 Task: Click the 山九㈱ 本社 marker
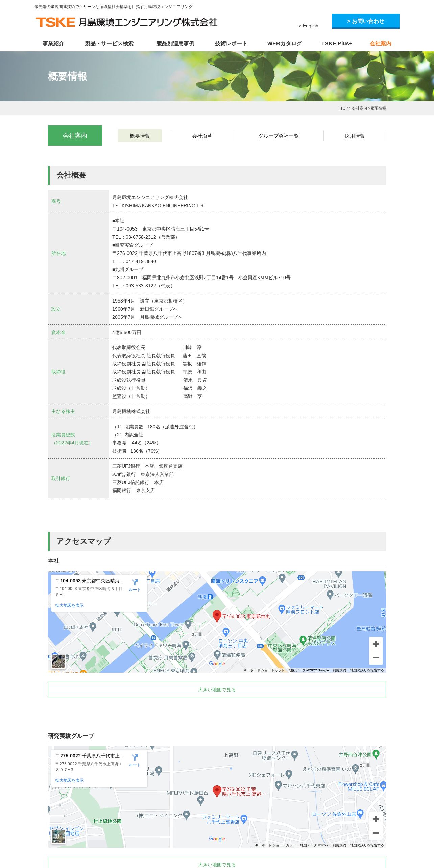pos(93,627)
